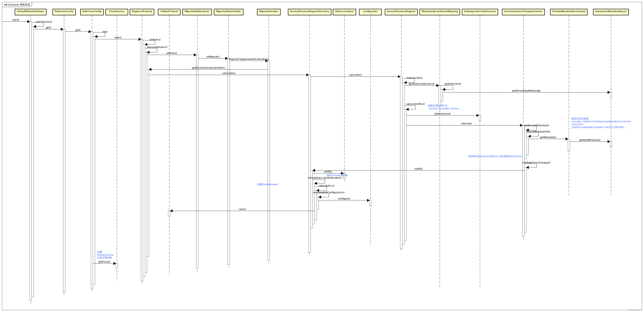Image resolution: width=644 pixels, height=312 pixels.
Task: Click the getRemoteMetadata() message label
Action: [536, 125]
